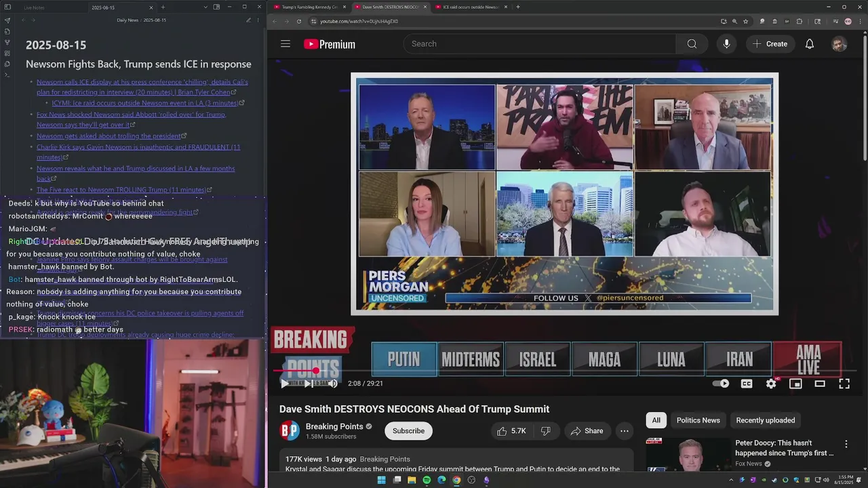Show hidden system tray icons chevron

731,480
